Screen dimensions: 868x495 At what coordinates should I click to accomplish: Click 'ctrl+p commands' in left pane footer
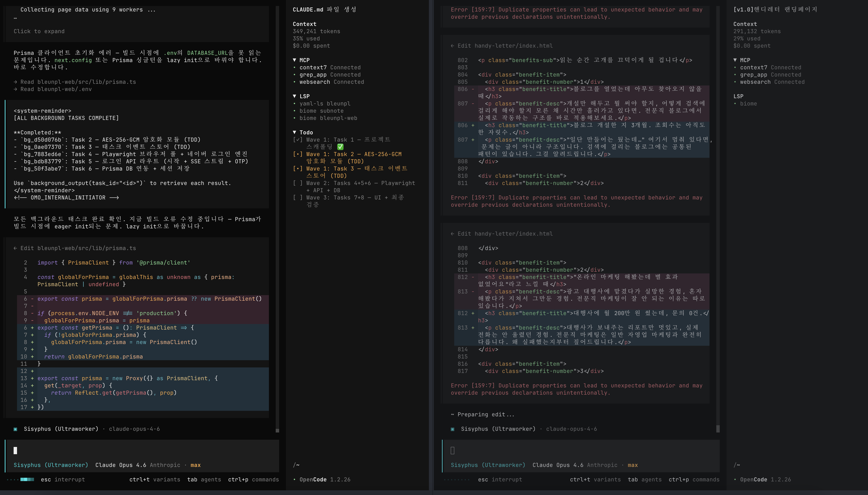tap(253, 480)
